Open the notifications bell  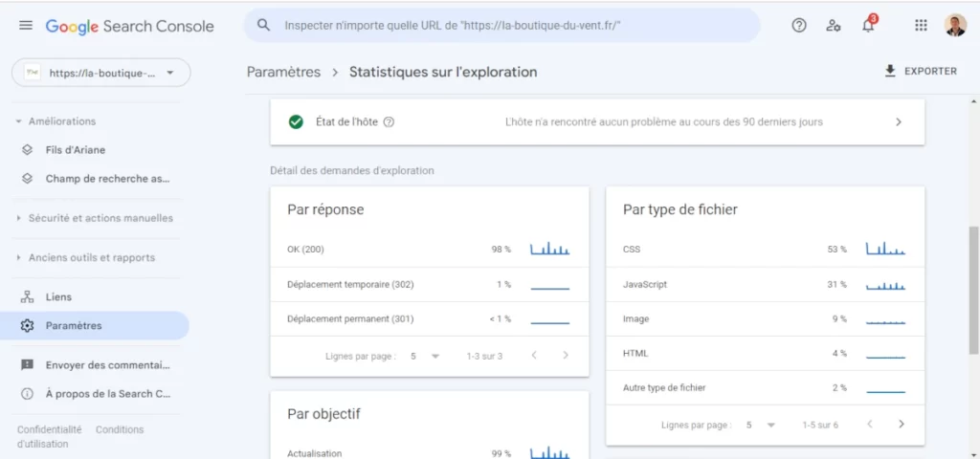click(868, 26)
